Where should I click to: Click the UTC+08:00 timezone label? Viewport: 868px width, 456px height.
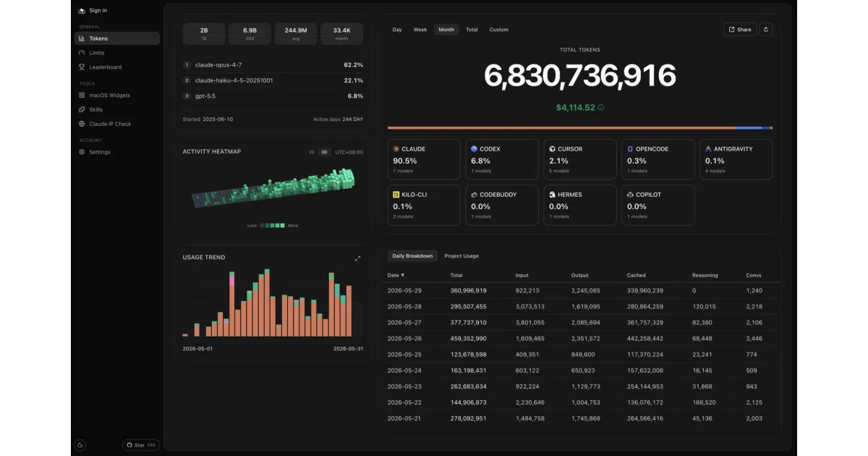tap(349, 152)
